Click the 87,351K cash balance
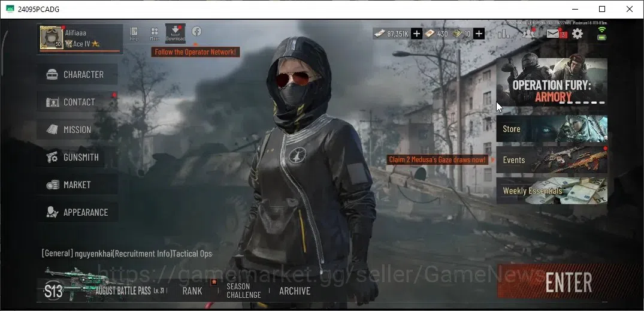Image resolution: width=644 pixels, height=311 pixels. coord(391,34)
